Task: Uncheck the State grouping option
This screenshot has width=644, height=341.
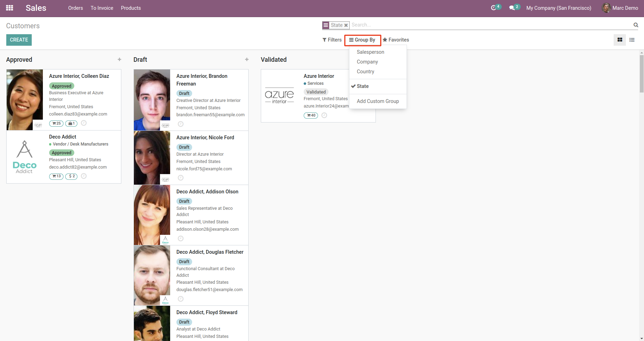Action: click(x=378, y=86)
